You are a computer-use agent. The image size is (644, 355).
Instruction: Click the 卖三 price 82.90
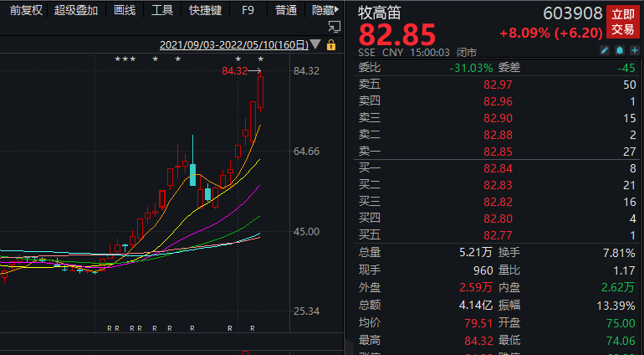point(498,118)
